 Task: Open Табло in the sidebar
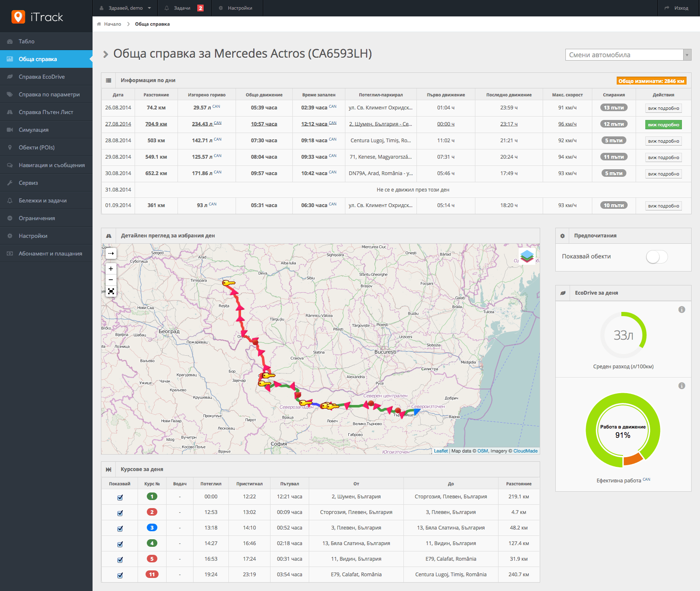[x=46, y=41]
